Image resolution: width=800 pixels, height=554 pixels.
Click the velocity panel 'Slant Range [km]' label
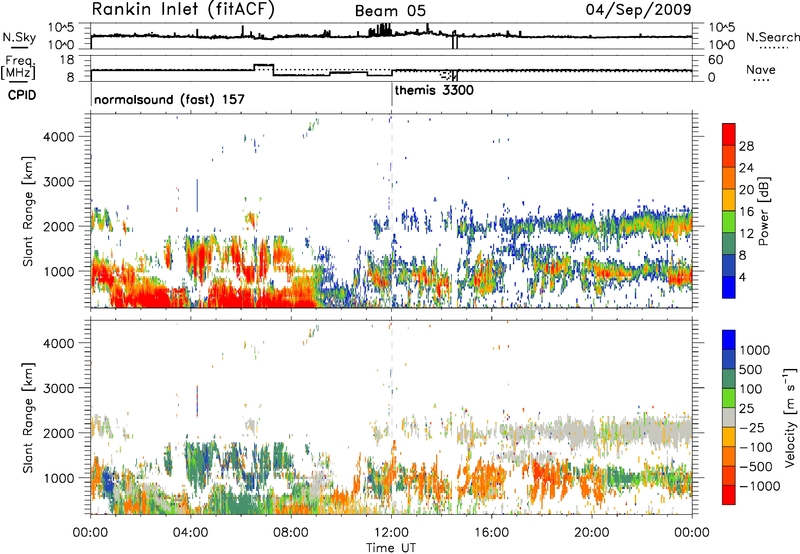[x=28, y=417]
